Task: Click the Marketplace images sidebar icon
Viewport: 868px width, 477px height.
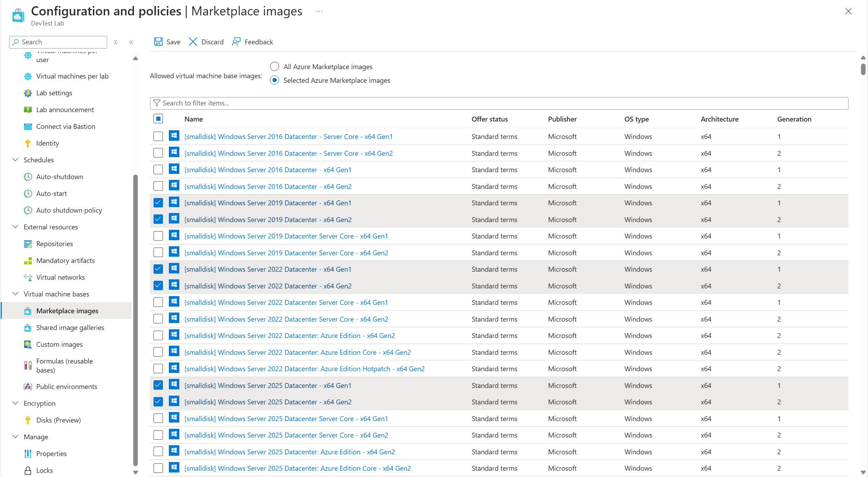Action: pyautogui.click(x=28, y=310)
